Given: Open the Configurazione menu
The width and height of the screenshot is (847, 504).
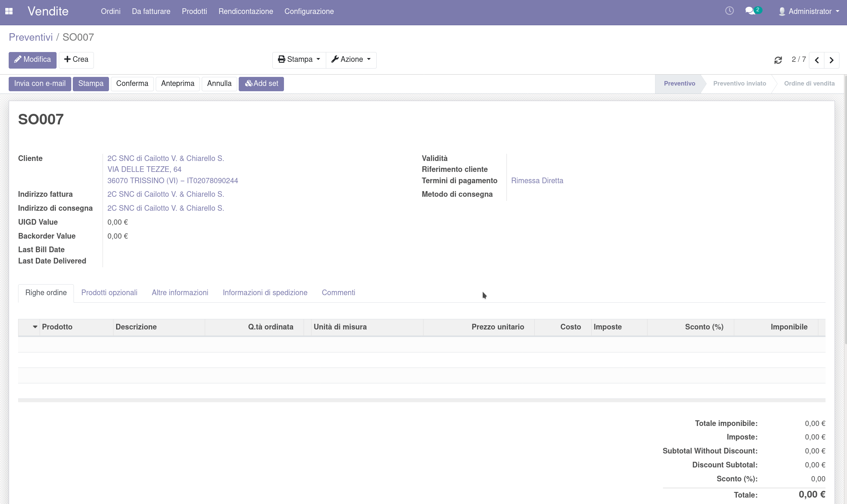Looking at the screenshot, I should point(309,11).
